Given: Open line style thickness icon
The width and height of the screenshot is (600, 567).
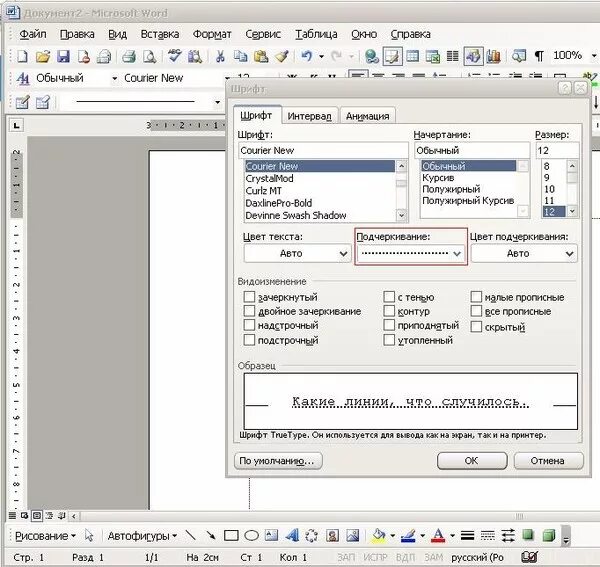Looking at the screenshot, I should point(467,535).
